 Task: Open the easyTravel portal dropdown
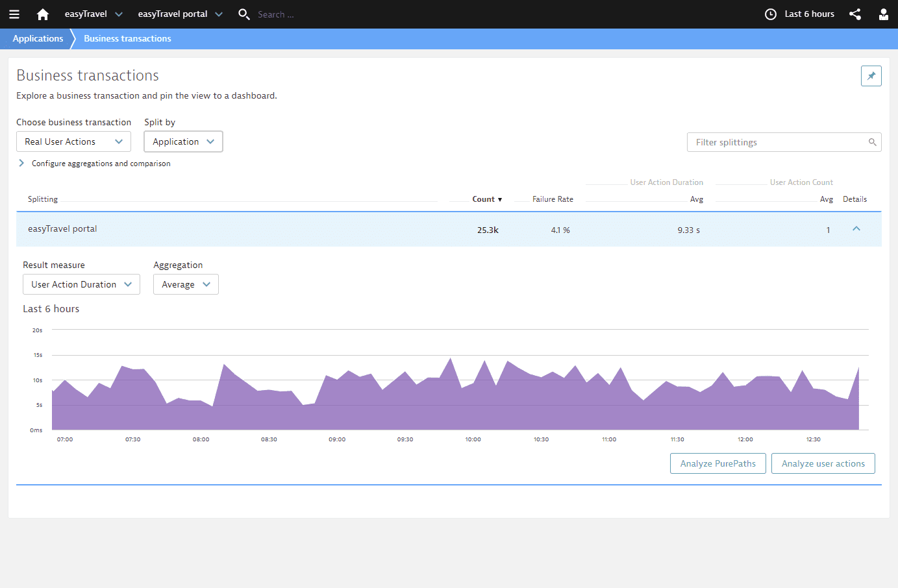(x=180, y=14)
